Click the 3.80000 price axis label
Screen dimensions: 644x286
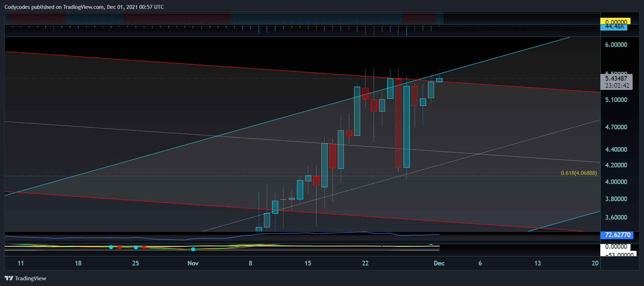(x=616, y=199)
